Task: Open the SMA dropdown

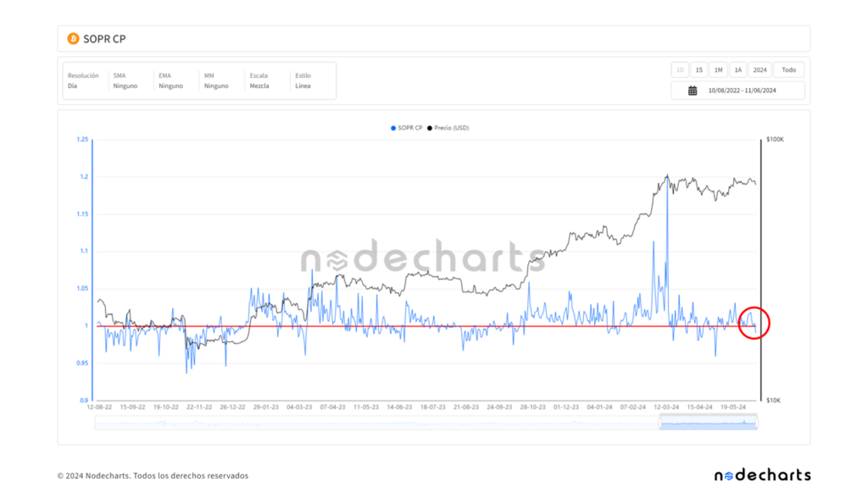Action: pyautogui.click(x=128, y=81)
